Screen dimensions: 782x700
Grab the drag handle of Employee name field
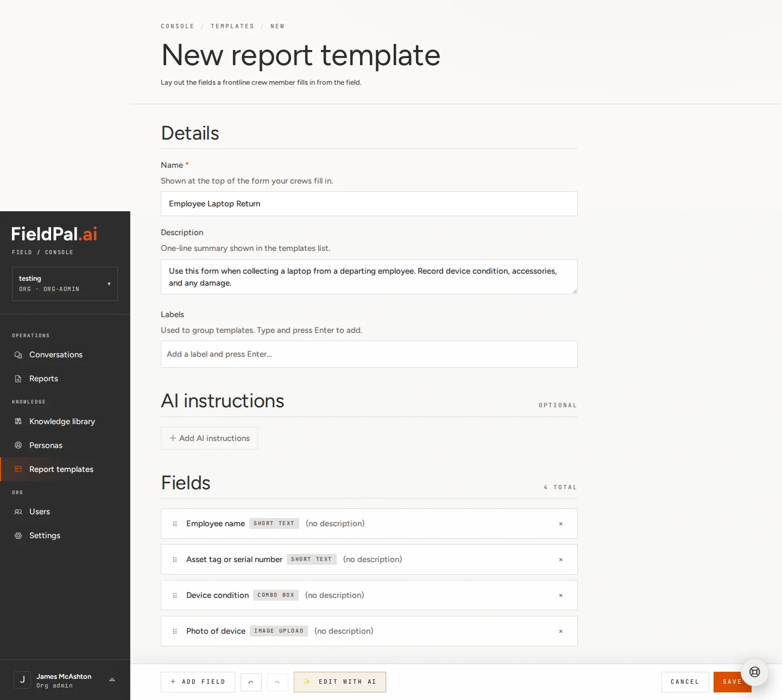click(x=175, y=524)
